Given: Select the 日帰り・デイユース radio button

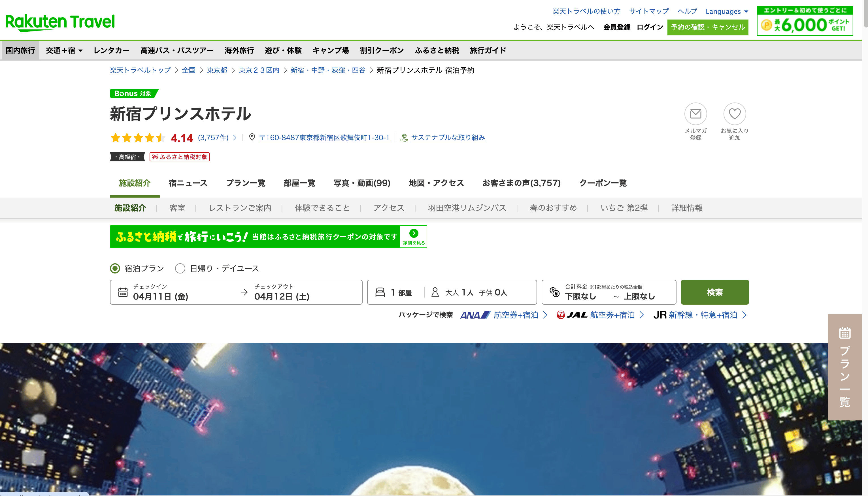Looking at the screenshot, I should 180,268.
